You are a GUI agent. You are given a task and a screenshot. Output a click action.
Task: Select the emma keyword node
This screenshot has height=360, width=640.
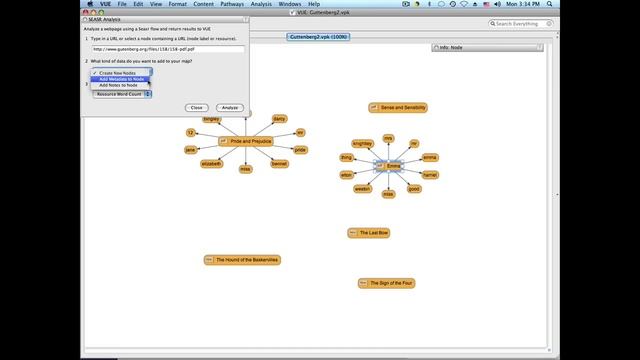430,158
